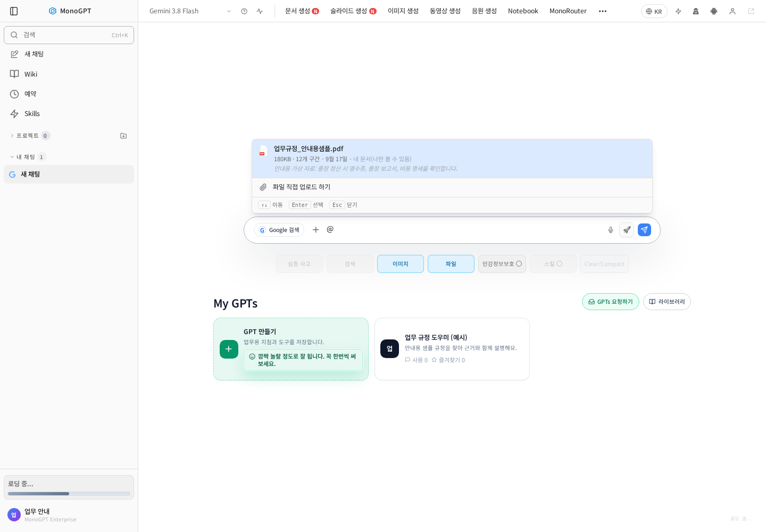Toggle the 이미지 option chip
Screen dimensions: 766x532
[x=401, y=264]
